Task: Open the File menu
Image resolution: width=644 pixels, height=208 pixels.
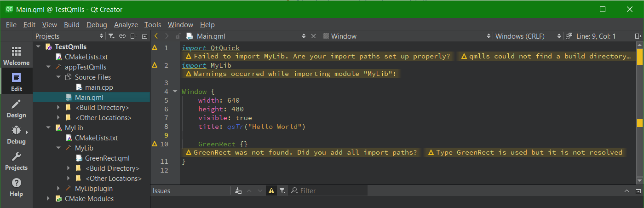Action: [x=11, y=25]
